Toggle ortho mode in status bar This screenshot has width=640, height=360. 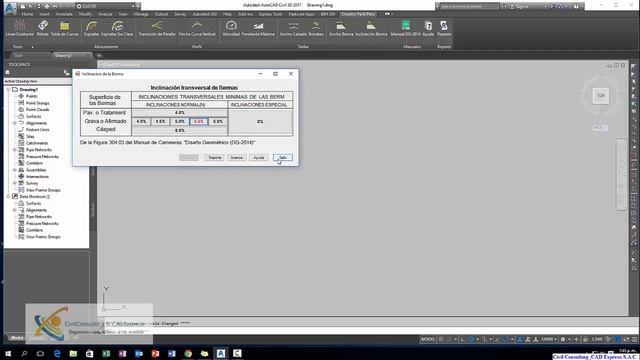coord(463,339)
